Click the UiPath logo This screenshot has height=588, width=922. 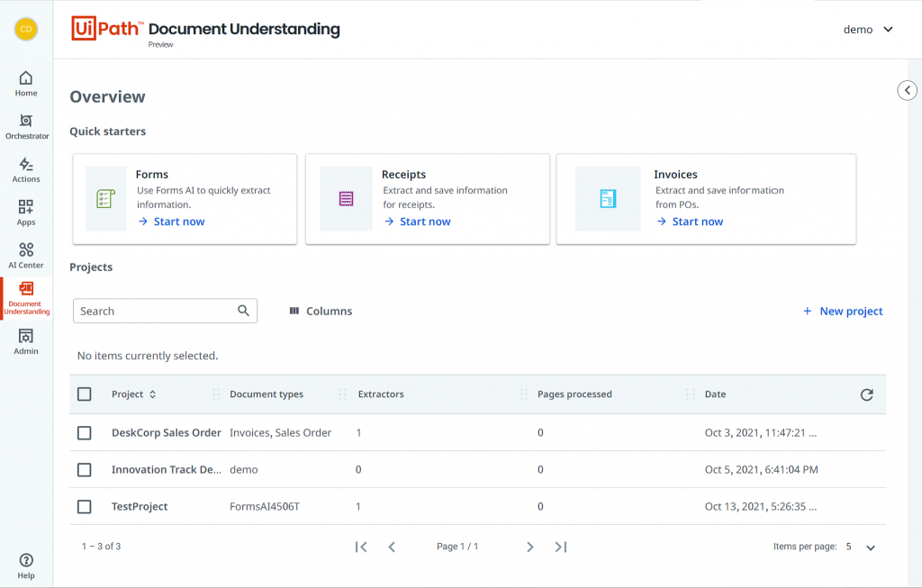tap(107, 28)
